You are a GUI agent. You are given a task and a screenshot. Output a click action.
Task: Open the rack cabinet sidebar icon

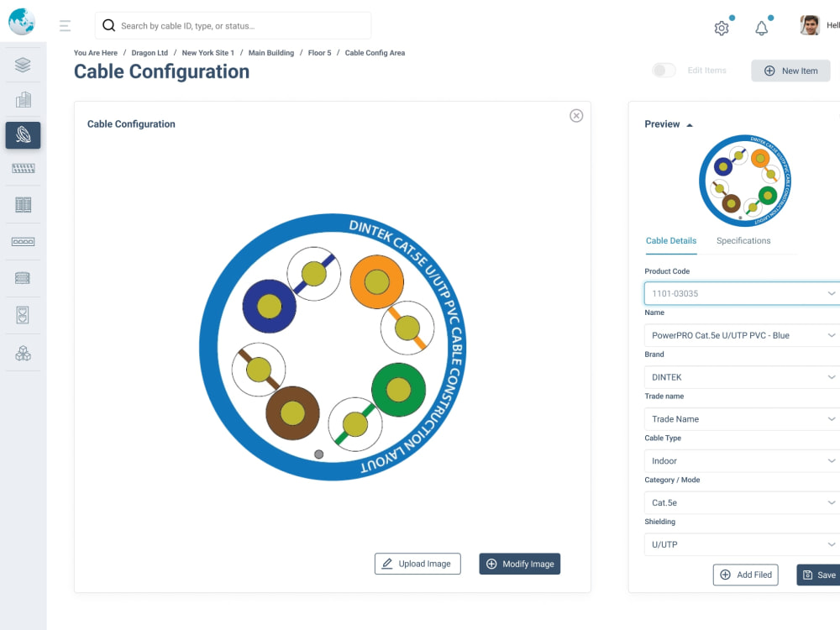click(x=23, y=205)
